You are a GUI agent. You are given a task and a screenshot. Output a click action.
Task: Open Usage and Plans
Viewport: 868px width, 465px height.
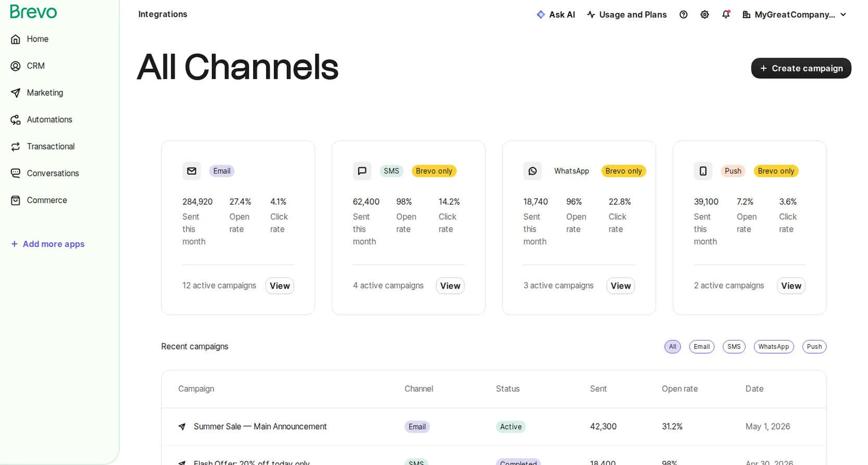(x=626, y=15)
